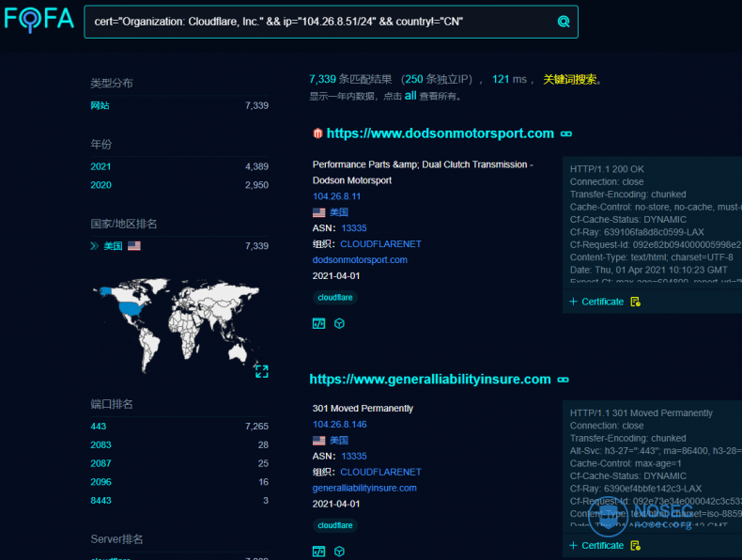Image resolution: width=742 pixels, height=560 pixels.
Task: Open the link icon beside dodsonmotorsport URL
Action: [x=566, y=134]
